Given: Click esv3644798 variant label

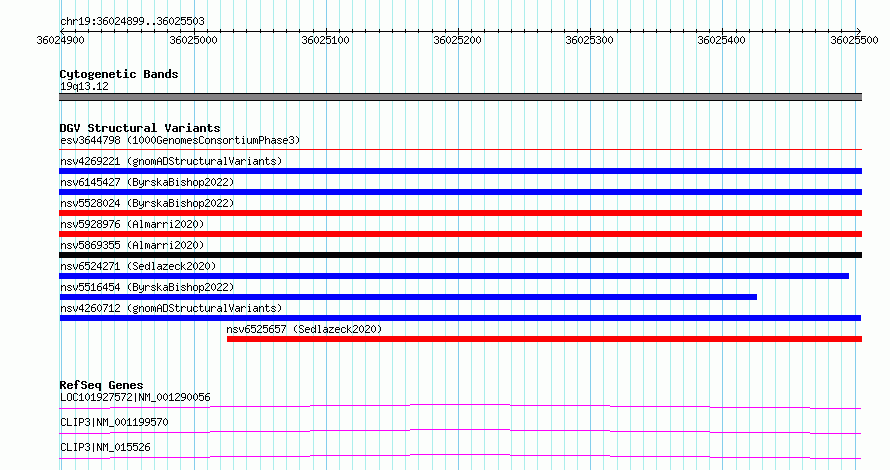Looking at the screenshot, I should tap(180, 140).
